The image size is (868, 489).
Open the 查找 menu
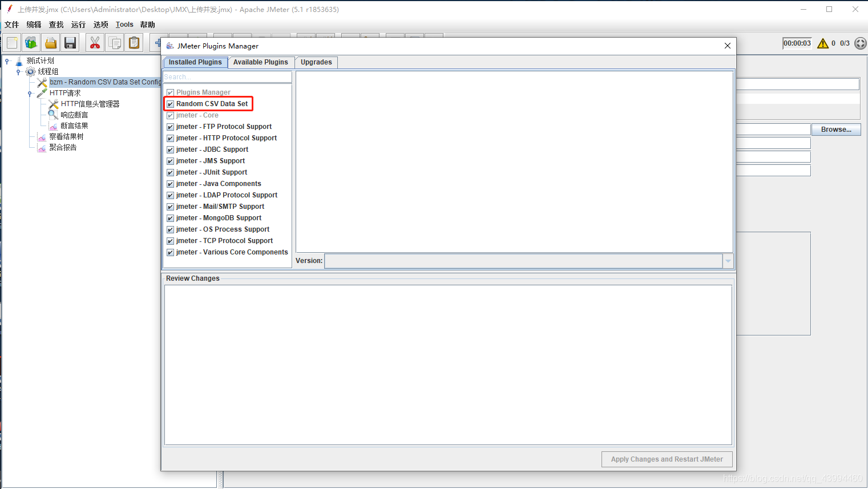56,25
